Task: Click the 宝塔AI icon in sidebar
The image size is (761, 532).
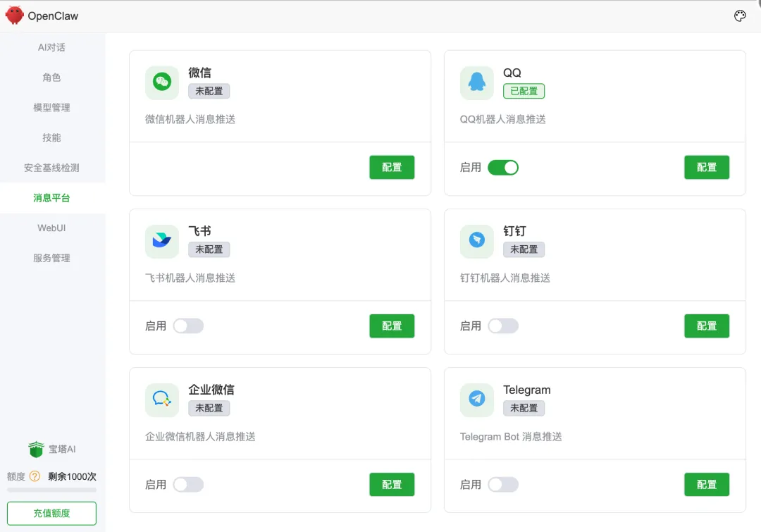Action: tap(37, 449)
